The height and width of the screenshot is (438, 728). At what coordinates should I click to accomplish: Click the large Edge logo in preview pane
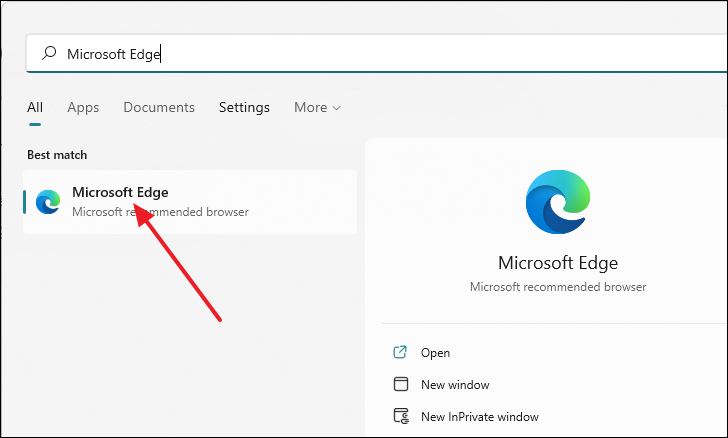558,202
